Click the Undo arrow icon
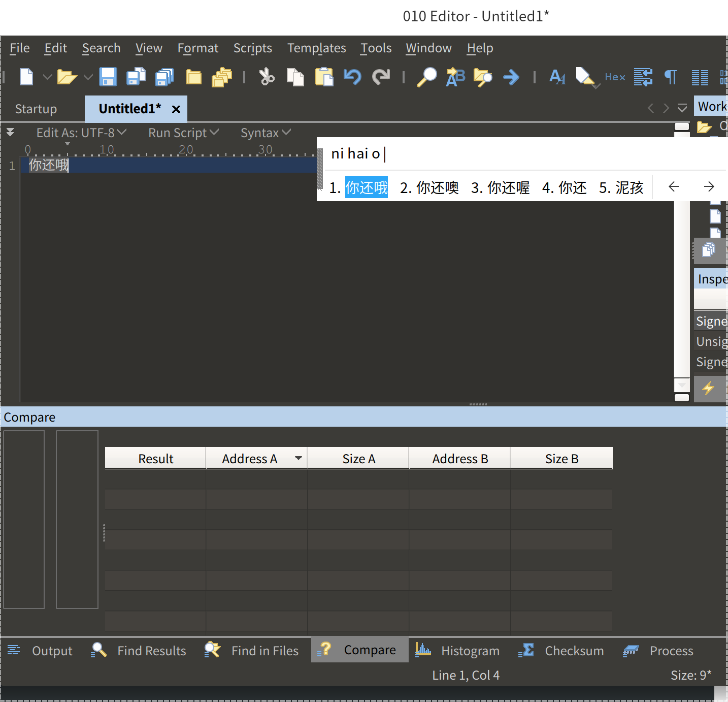This screenshot has height=702, width=728. click(352, 77)
